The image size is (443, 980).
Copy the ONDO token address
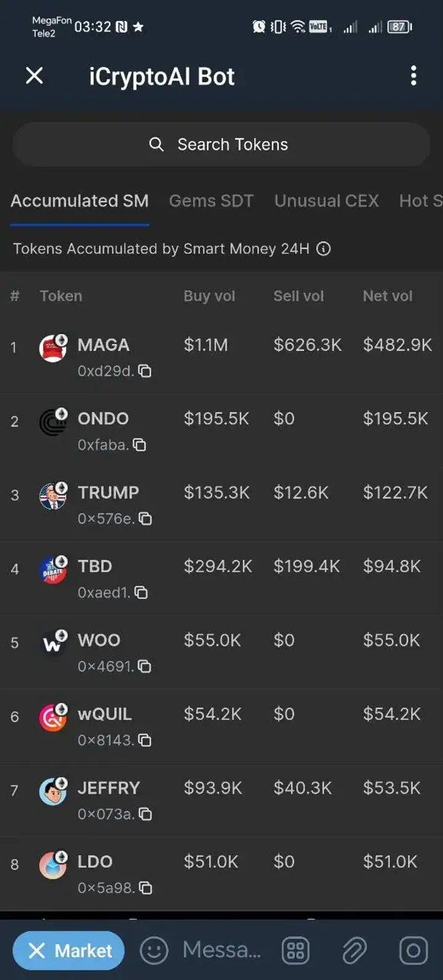[140, 445]
